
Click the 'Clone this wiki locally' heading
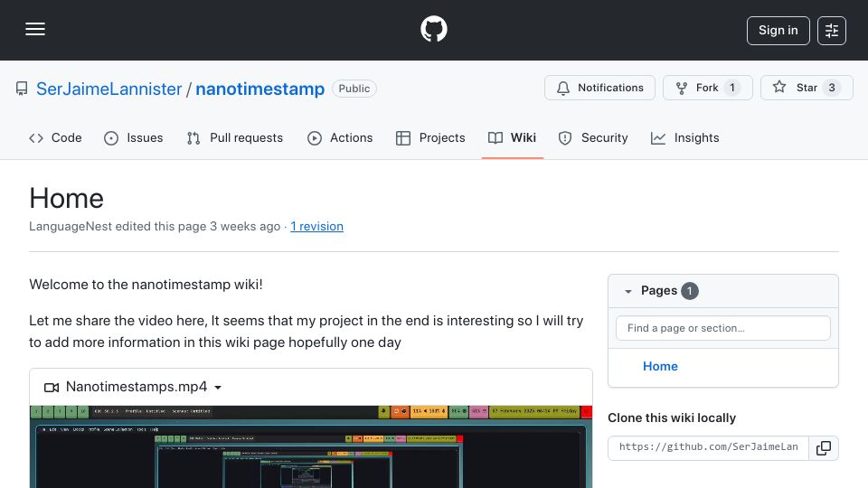pos(672,418)
